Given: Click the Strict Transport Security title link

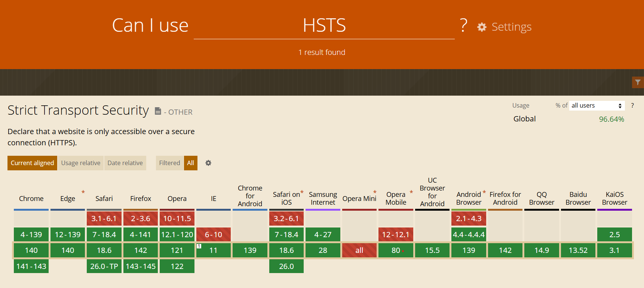Looking at the screenshot, I should coord(78,110).
